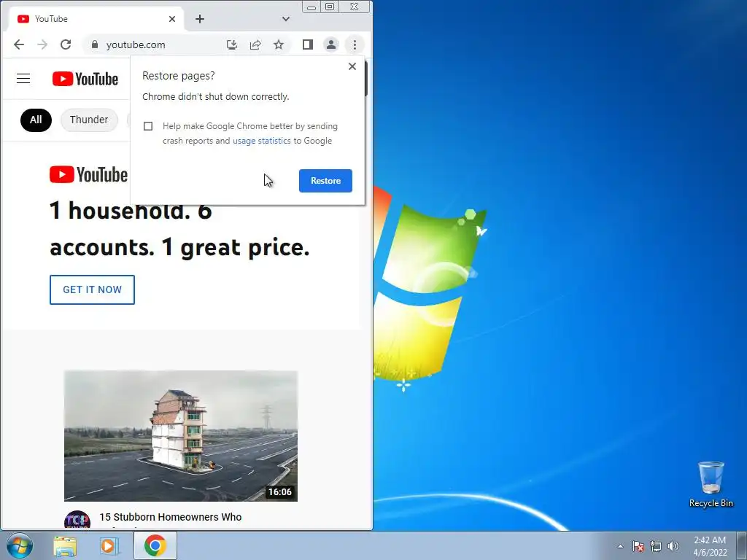Click the taskbar clock showing 2:42 AM
747x560 pixels.
pyautogui.click(x=710, y=546)
